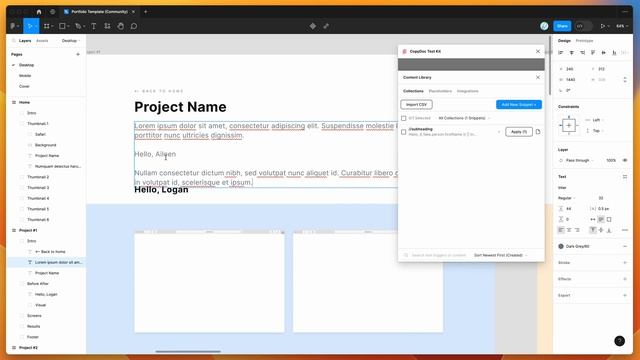Viewport: 640px width, 360px height.
Task: Toggle fixed size text resize option
Action: point(609,220)
